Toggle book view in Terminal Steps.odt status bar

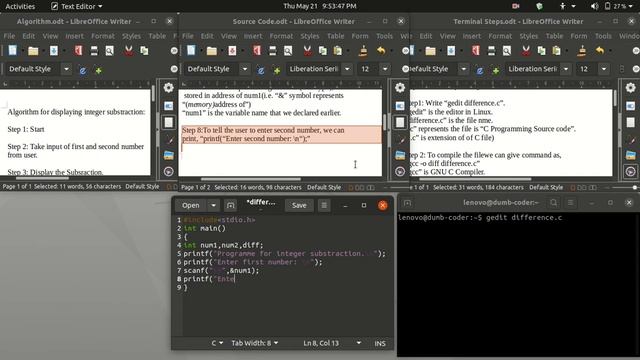593,188
